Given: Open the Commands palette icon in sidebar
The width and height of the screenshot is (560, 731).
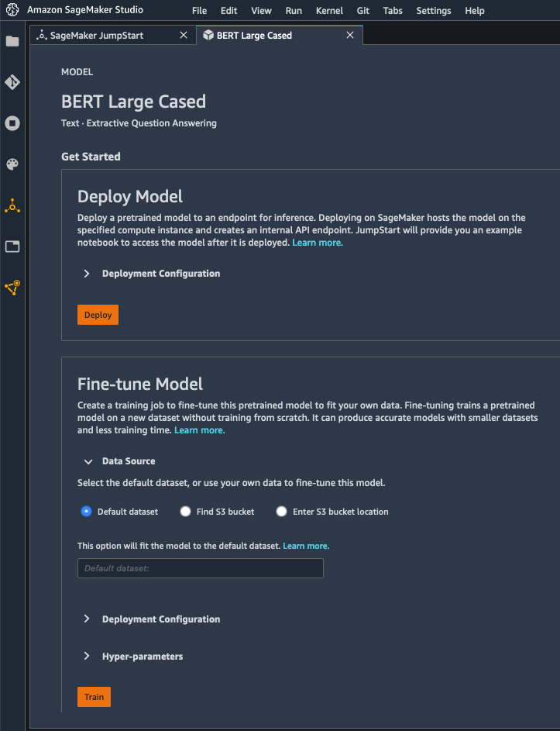Looking at the screenshot, I should pos(12,164).
